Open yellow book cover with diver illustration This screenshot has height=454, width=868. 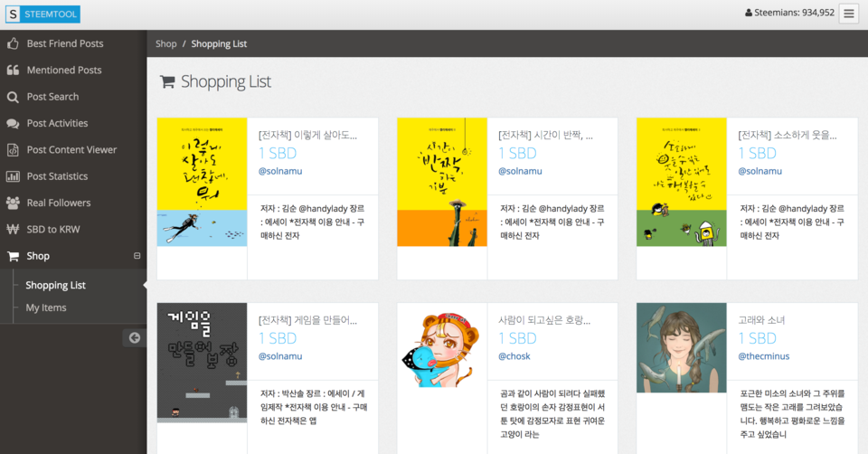(202, 182)
